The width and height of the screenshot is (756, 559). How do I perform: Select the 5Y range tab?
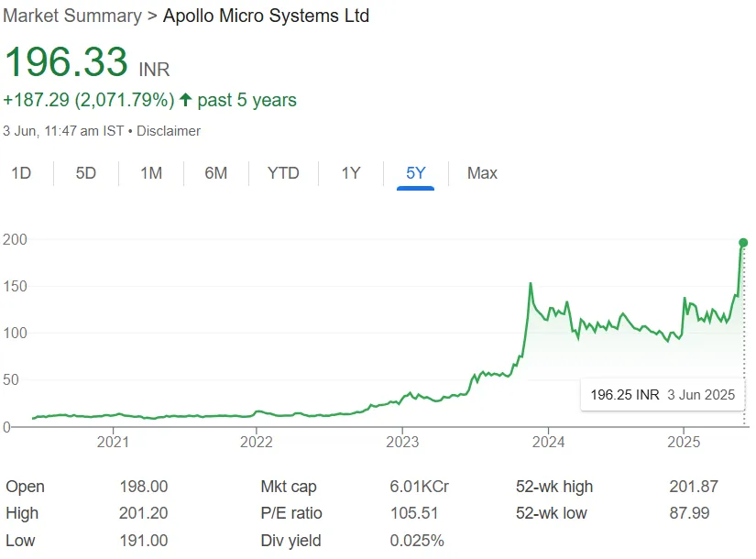tap(416, 172)
